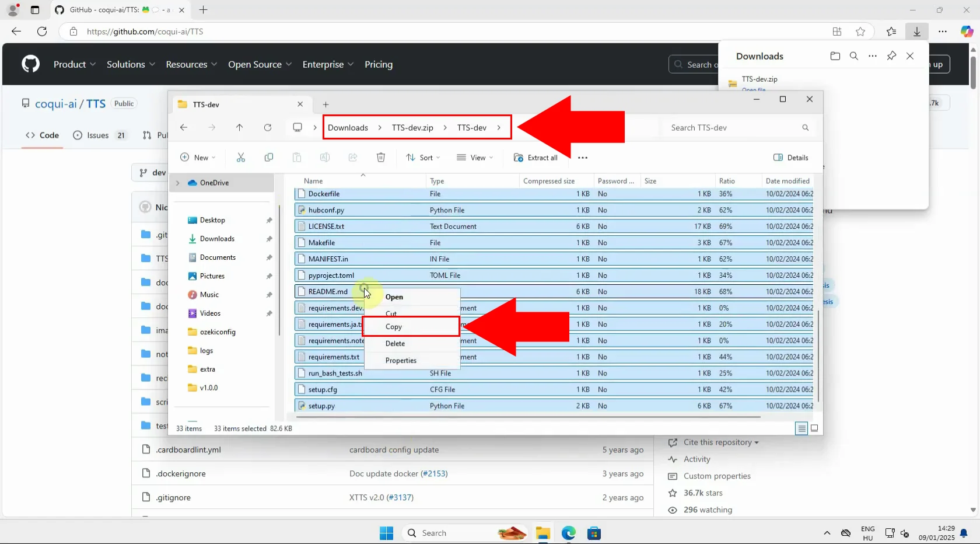The image size is (980, 544).
Task: Open Microsoft Store from the taskbar
Action: pyautogui.click(x=594, y=533)
